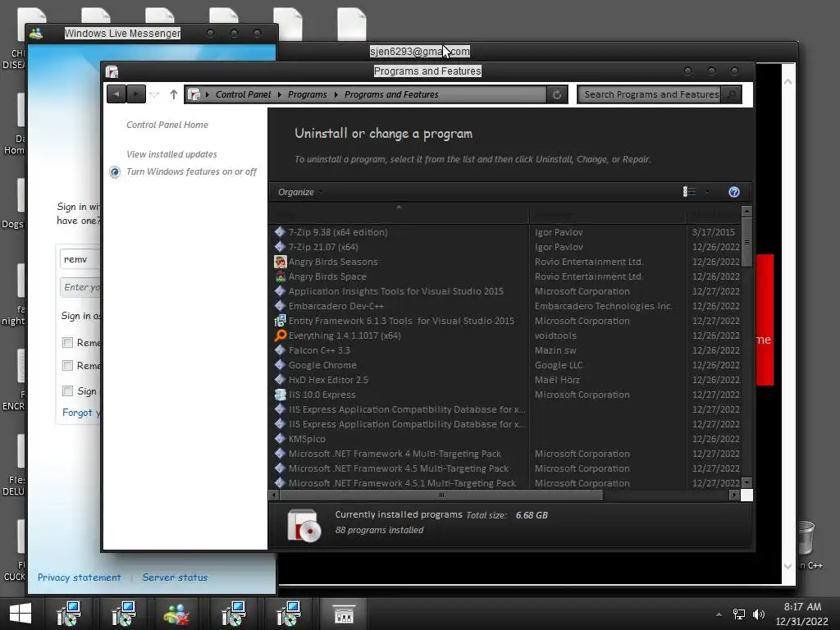Toggle the second Remember checkbox in Messenger
Viewport: 840px width, 630px height.
(67, 365)
